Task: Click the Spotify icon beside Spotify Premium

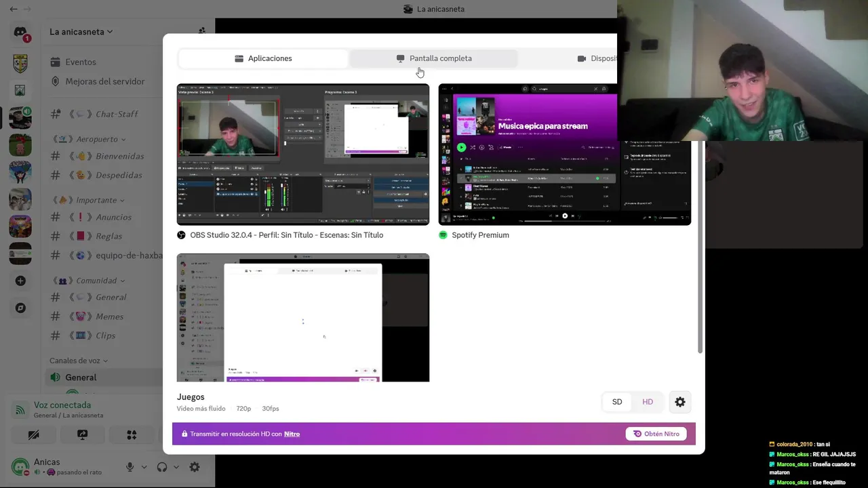Action: pyautogui.click(x=443, y=235)
